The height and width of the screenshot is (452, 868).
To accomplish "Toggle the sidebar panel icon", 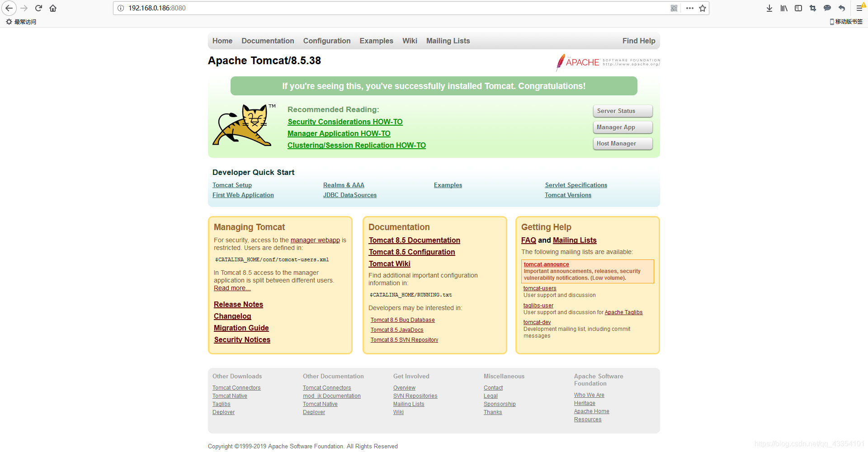I will click(798, 8).
